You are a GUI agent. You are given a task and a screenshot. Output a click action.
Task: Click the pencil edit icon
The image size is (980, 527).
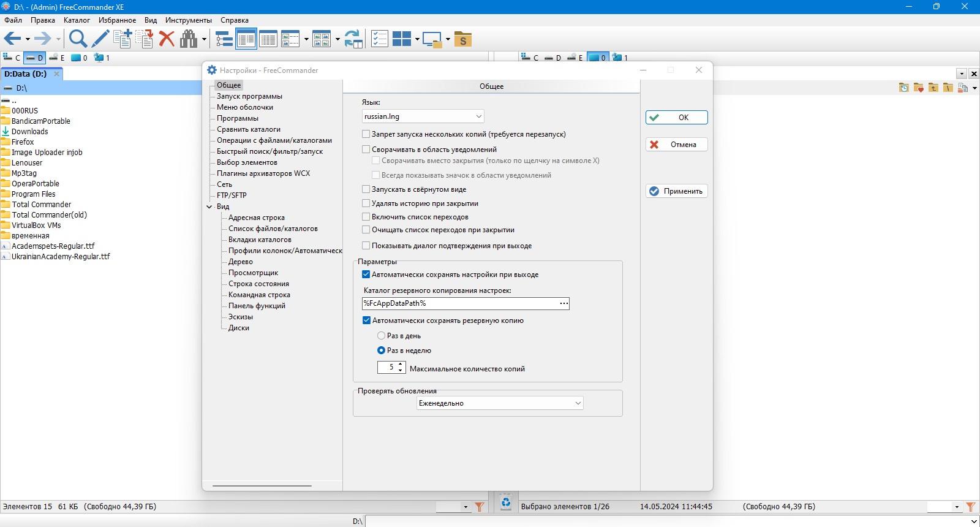[x=100, y=39]
